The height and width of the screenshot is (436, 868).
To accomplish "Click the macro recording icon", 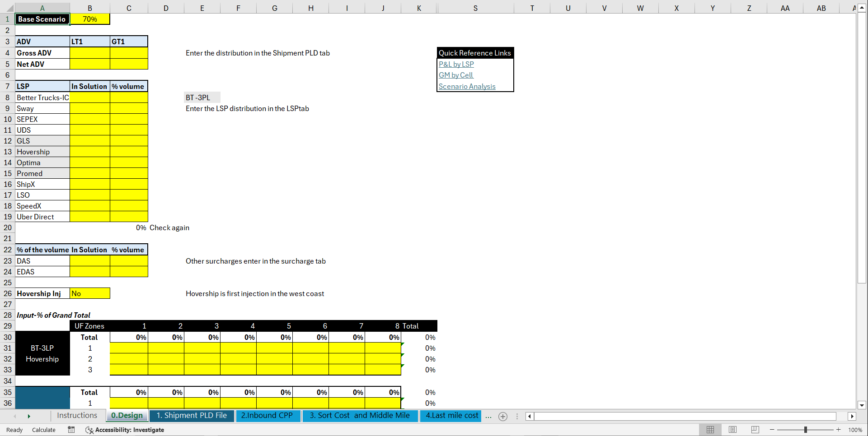I will click(71, 430).
